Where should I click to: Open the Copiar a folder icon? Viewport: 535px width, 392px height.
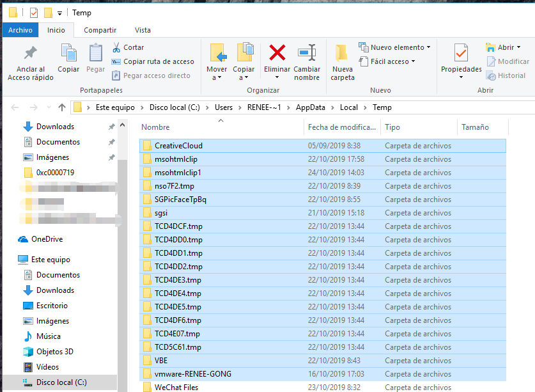245,52
